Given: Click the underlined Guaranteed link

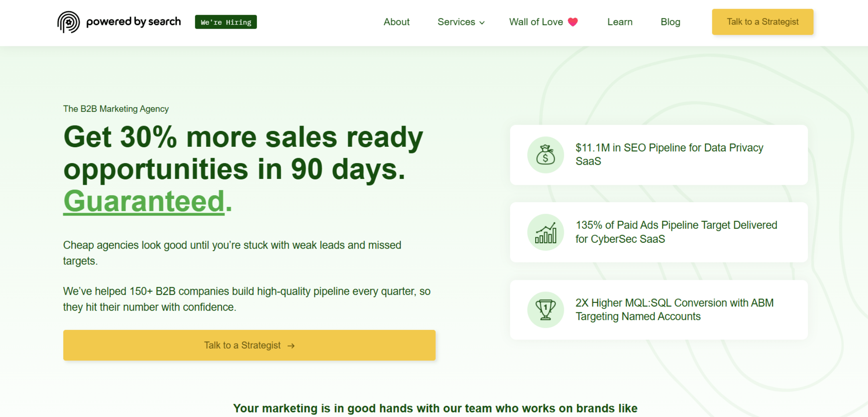Looking at the screenshot, I should coord(144,201).
